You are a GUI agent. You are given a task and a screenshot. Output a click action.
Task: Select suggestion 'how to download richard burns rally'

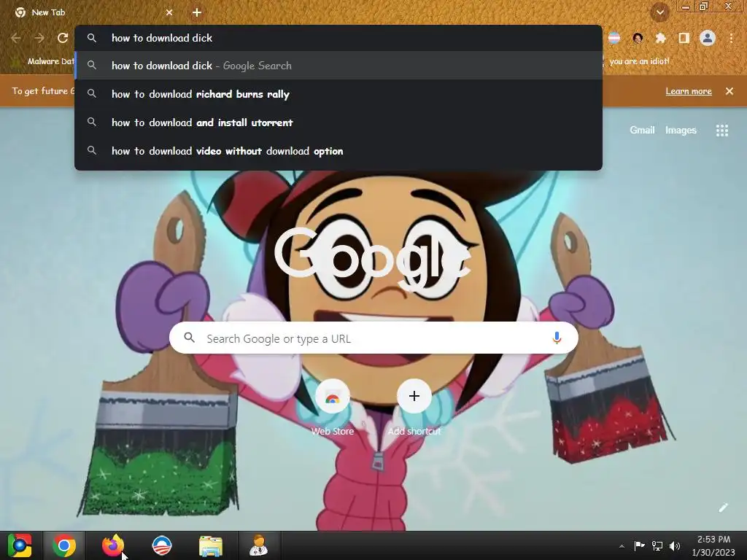(x=338, y=94)
